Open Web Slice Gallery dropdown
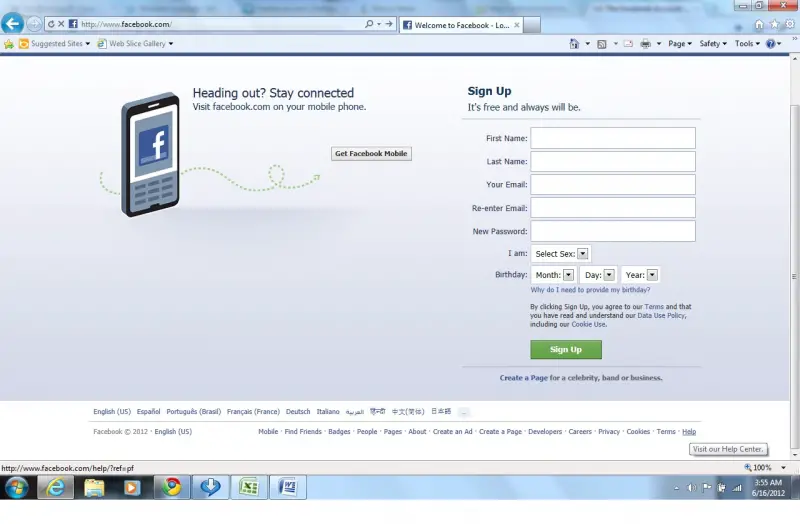Screen dimensions: 800x524 [x=135, y=44]
